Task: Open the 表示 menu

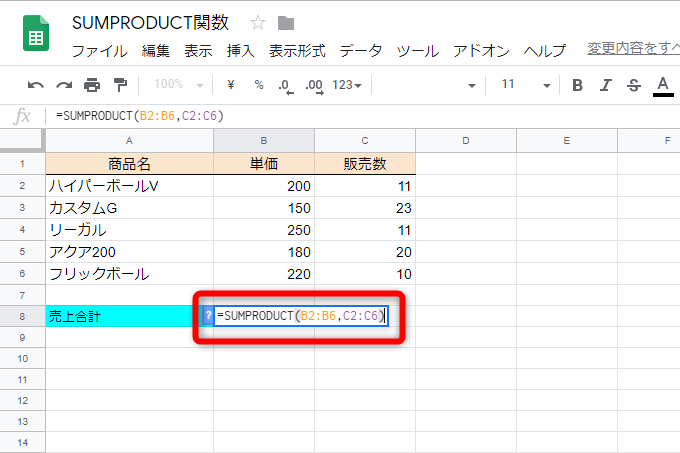Action: coord(198,51)
